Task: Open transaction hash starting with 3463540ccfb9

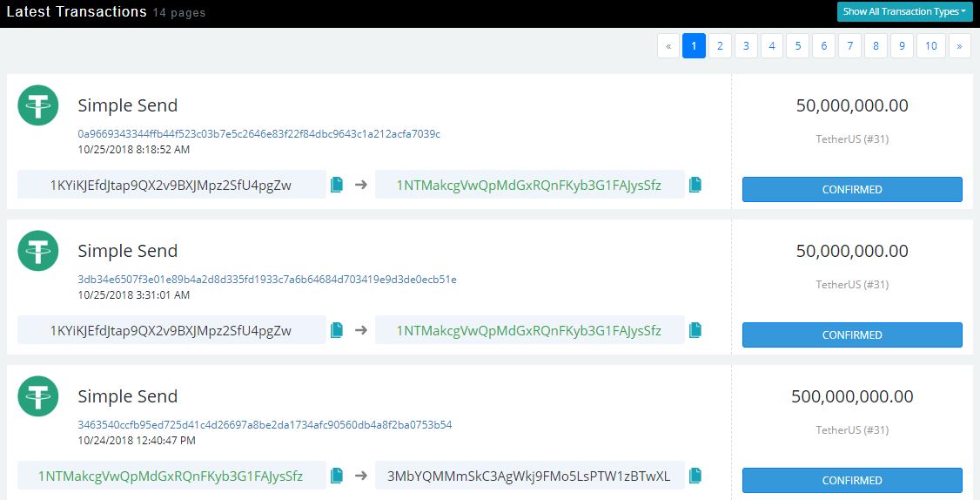Action: tap(265, 425)
